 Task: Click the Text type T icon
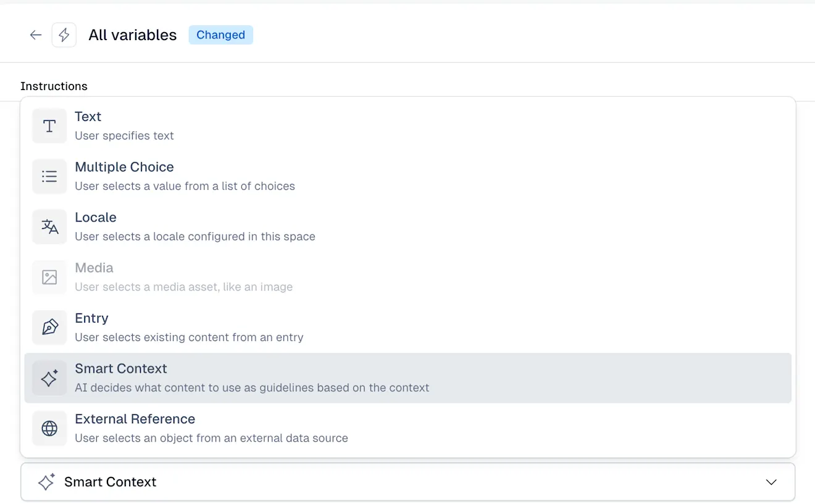tap(49, 126)
